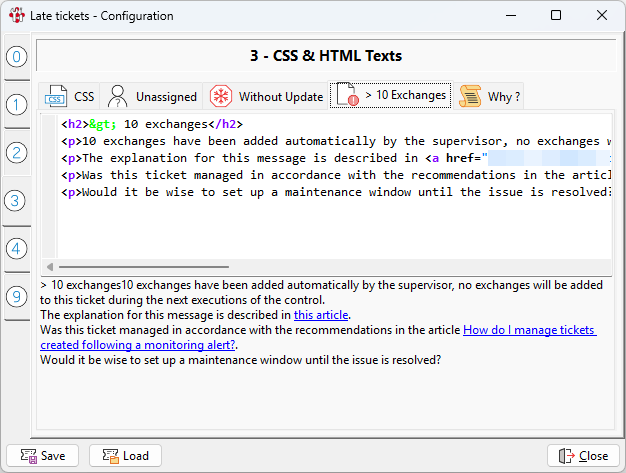Click the Close button at bottom
The image size is (626, 473).
click(x=581, y=456)
